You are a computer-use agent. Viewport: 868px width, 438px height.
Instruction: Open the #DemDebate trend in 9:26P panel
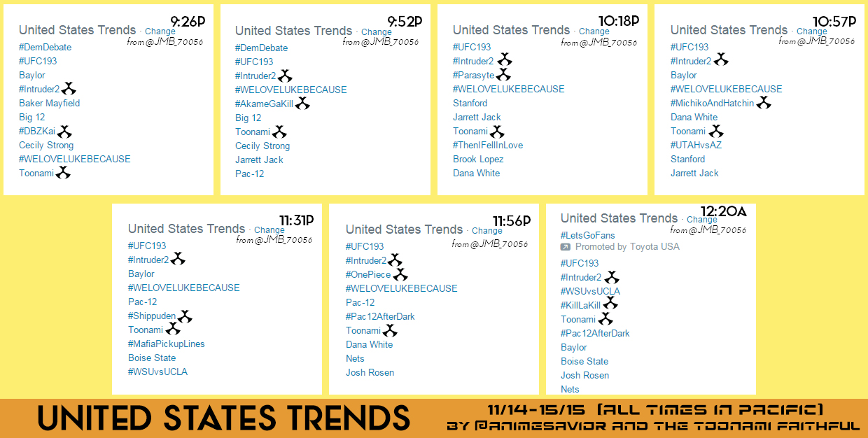pos(45,47)
